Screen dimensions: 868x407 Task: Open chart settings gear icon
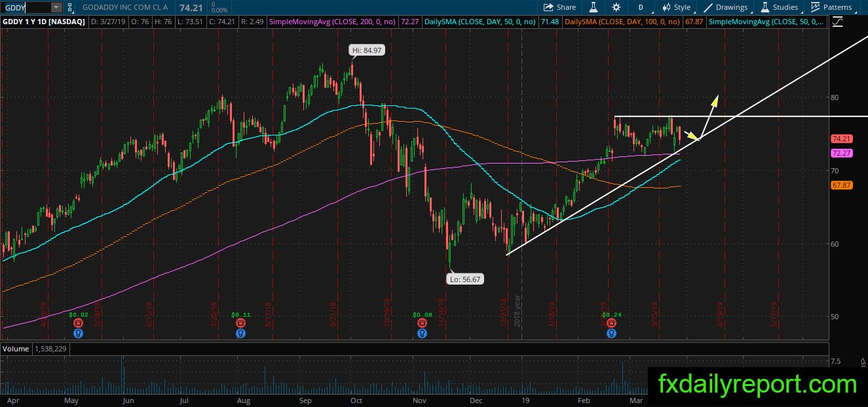[616, 7]
